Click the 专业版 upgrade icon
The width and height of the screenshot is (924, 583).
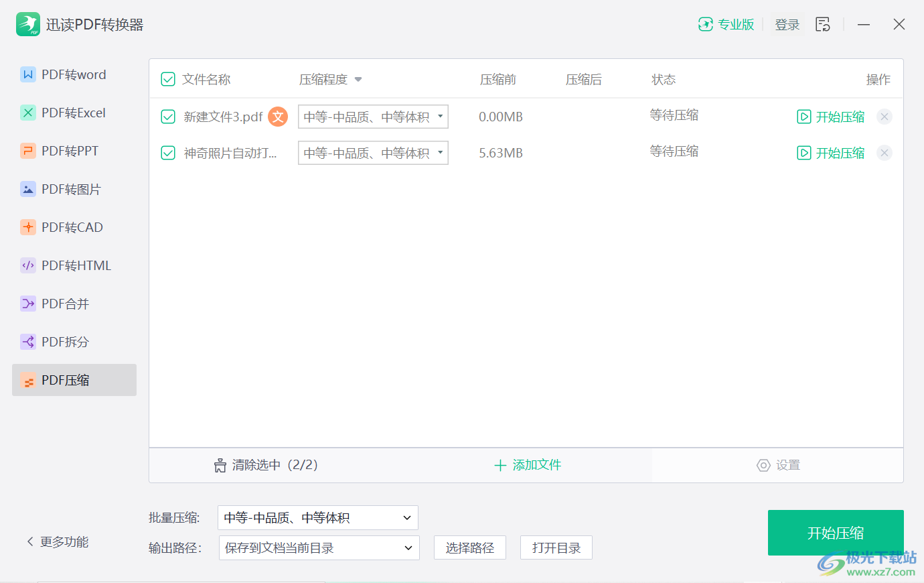coord(705,25)
